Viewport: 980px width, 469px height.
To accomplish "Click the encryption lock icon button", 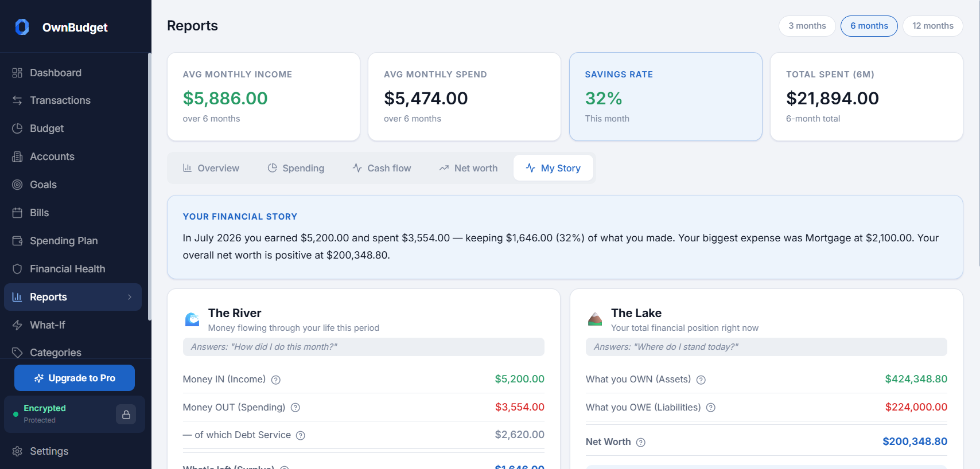I will click(x=126, y=414).
